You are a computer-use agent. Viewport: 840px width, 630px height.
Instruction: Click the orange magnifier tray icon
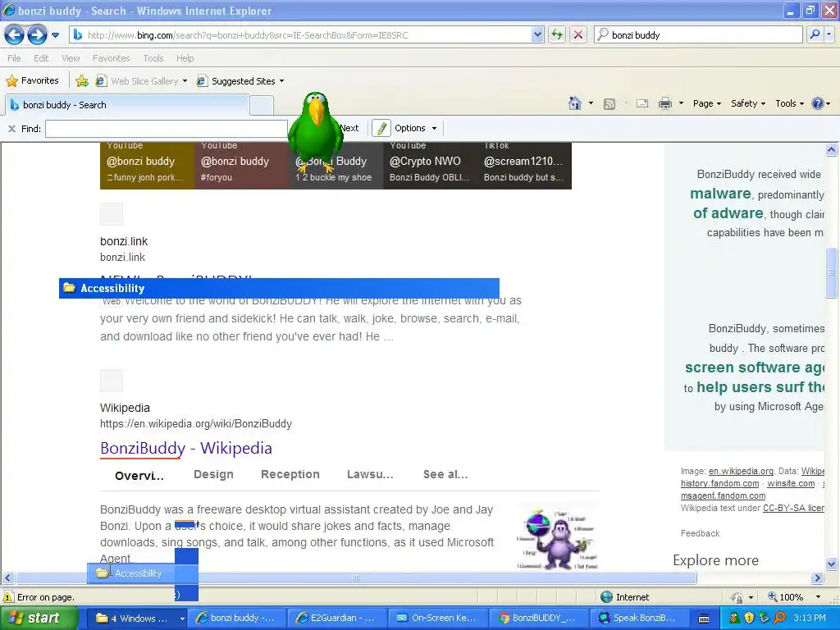[x=779, y=619]
